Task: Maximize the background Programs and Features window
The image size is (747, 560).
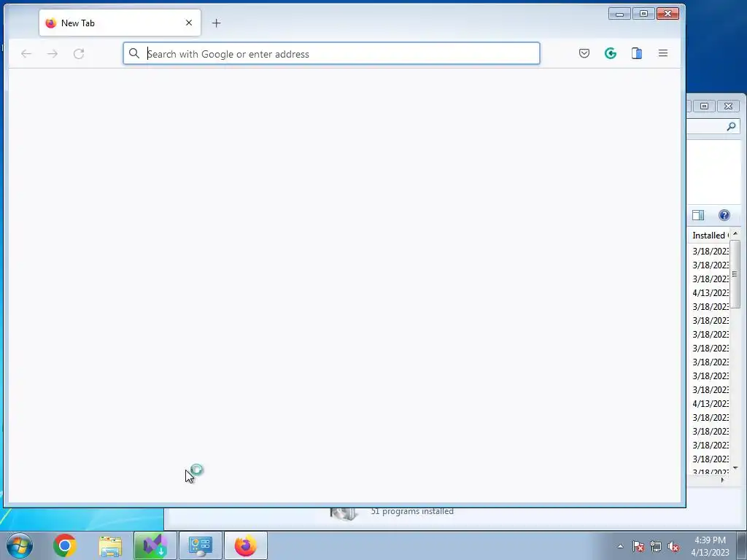Action: (704, 106)
